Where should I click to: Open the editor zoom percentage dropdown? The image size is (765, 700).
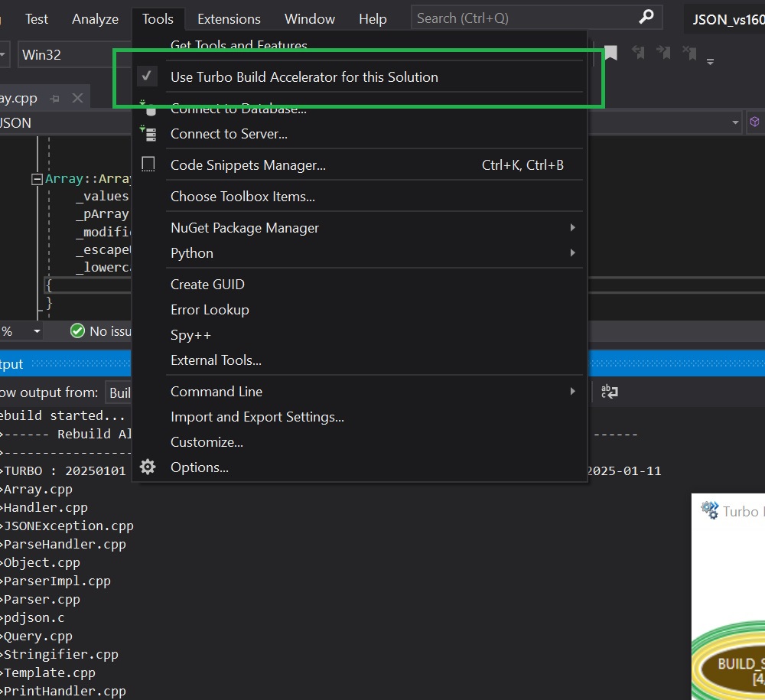(x=36, y=331)
